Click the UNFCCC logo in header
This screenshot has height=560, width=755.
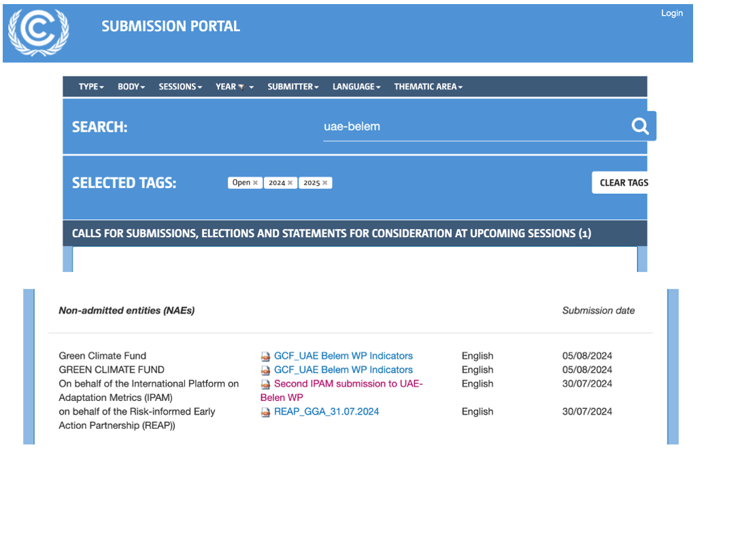pyautogui.click(x=39, y=31)
